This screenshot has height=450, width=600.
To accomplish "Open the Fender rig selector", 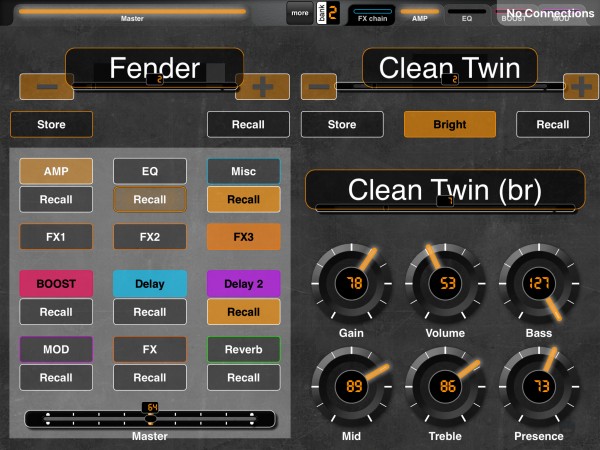I will tap(155, 68).
